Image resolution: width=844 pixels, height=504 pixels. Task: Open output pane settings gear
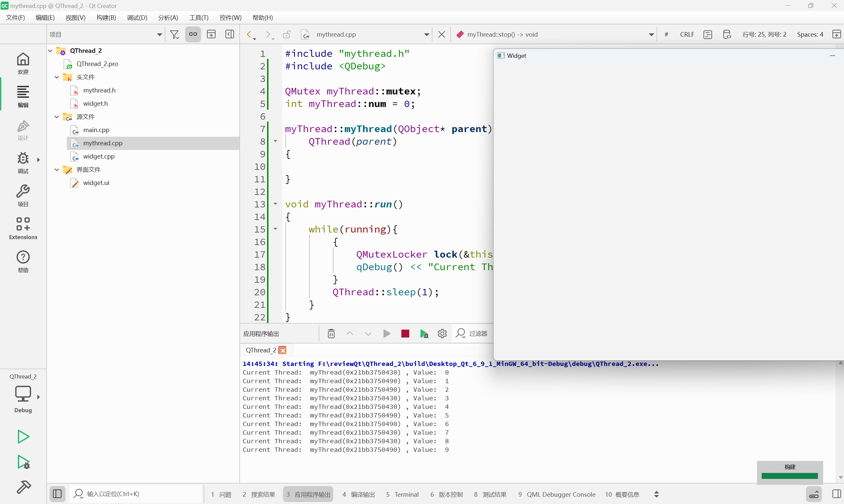point(442,334)
